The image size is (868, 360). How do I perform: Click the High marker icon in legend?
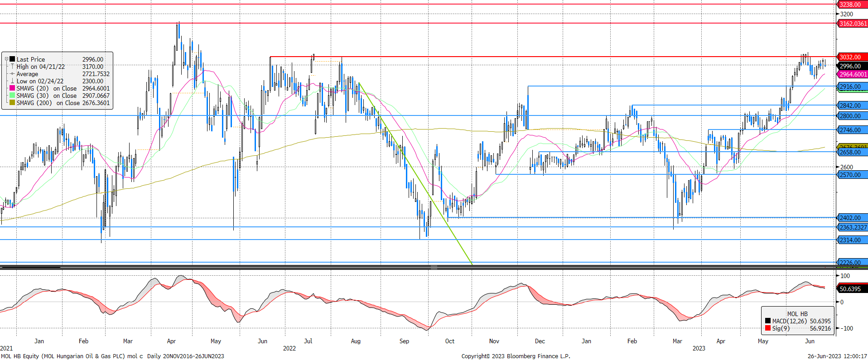click(12, 67)
